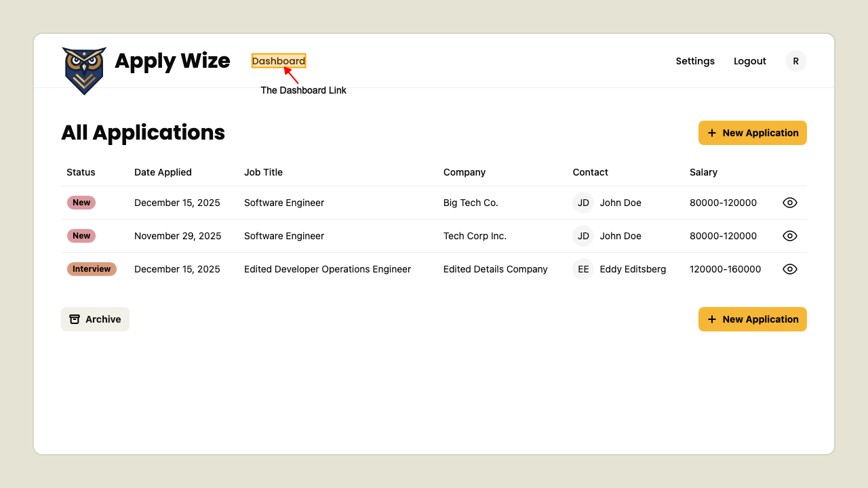Click Eddy Editsberg's EE contact avatar
Viewport: 868px width, 488px height.
tap(583, 269)
